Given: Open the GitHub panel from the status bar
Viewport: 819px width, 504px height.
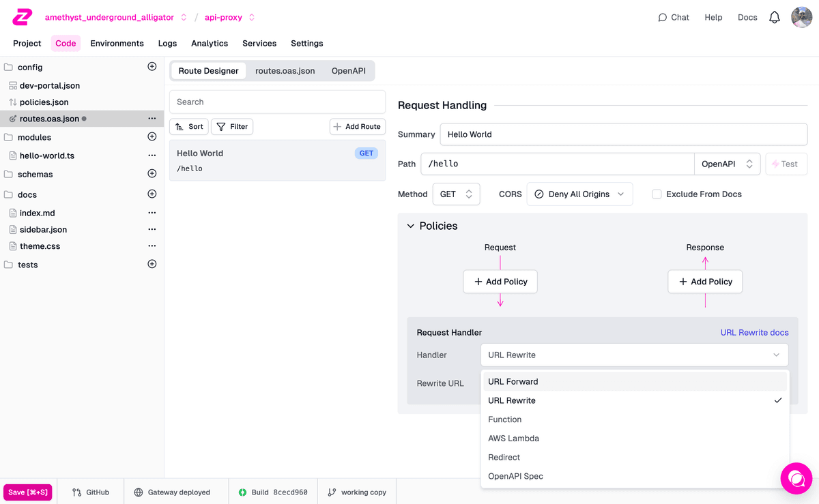Looking at the screenshot, I should tap(91, 491).
